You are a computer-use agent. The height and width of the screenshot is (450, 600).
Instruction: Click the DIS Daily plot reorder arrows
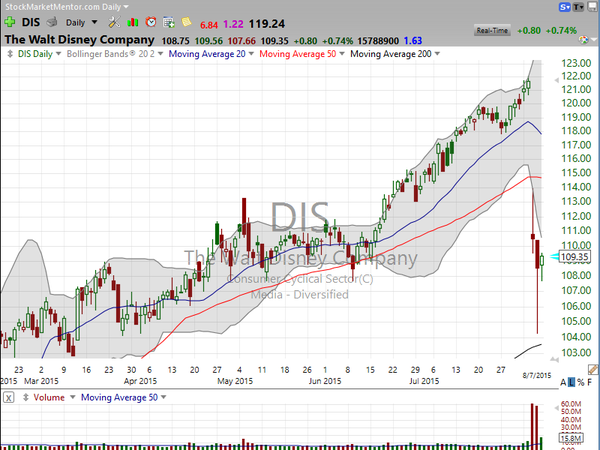click(10, 54)
